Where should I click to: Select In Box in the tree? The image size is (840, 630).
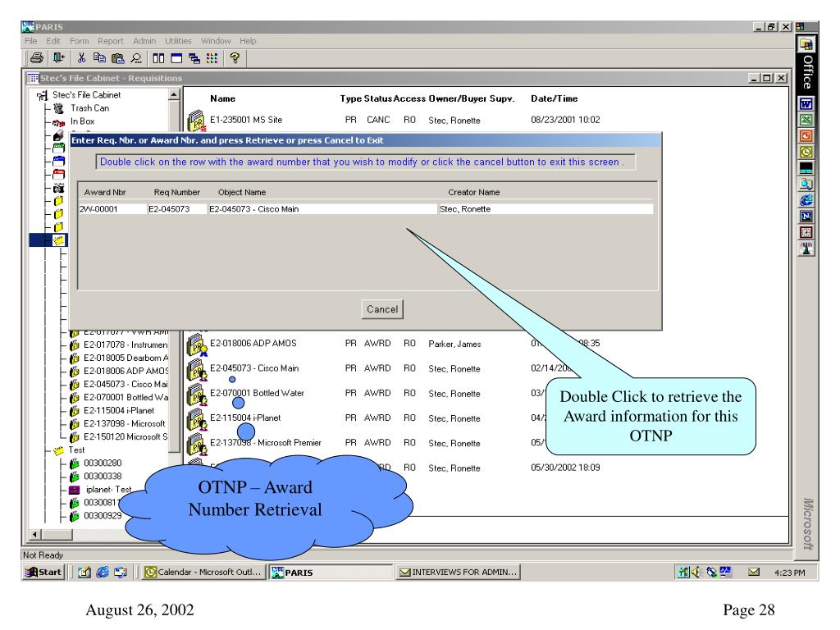point(83,121)
